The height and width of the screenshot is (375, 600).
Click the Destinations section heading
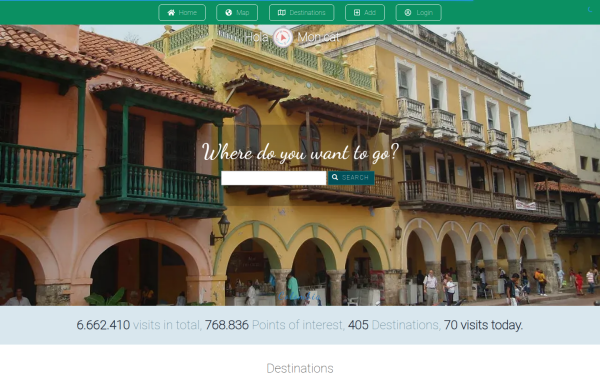(x=300, y=368)
